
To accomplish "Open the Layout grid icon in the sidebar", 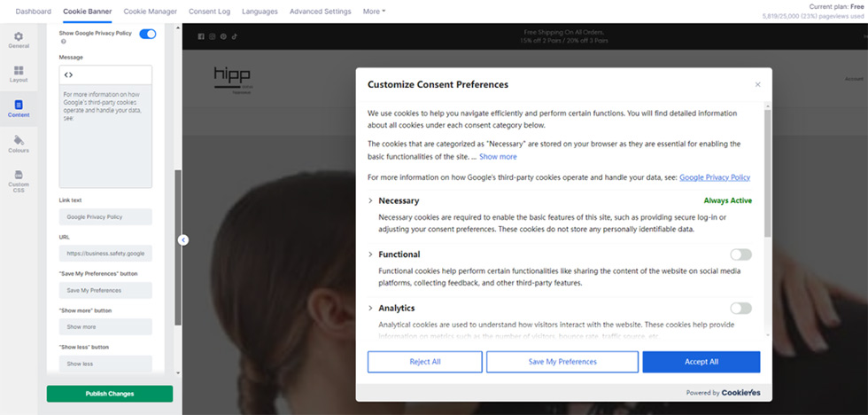I will (19, 70).
